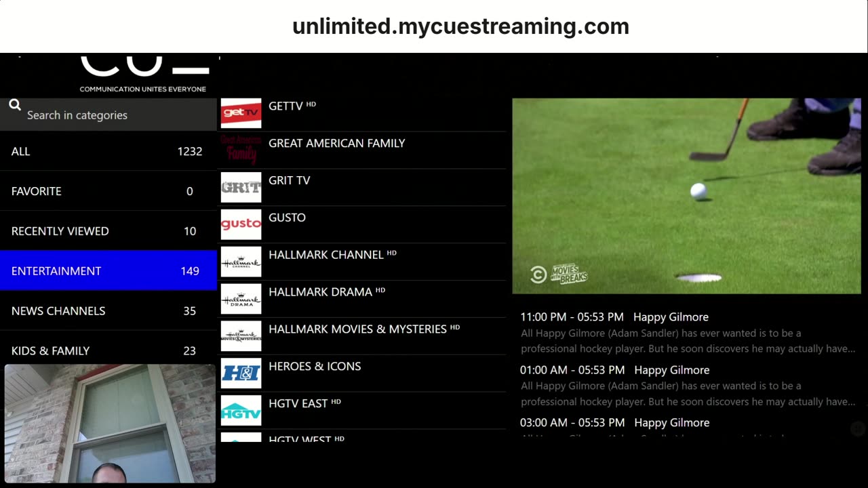
Task: Click the Hallmark Drama logo
Action: click(x=241, y=299)
